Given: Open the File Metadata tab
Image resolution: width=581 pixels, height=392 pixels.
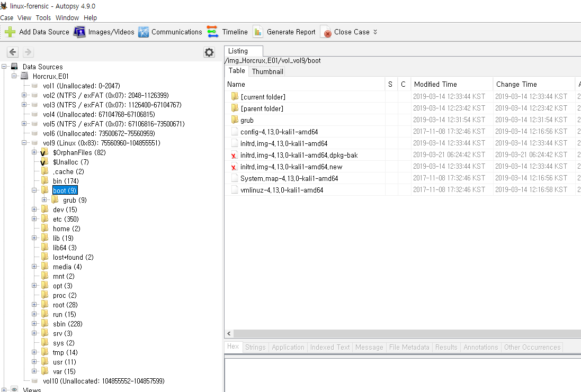Looking at the screenshot, I should pos(409,347).
